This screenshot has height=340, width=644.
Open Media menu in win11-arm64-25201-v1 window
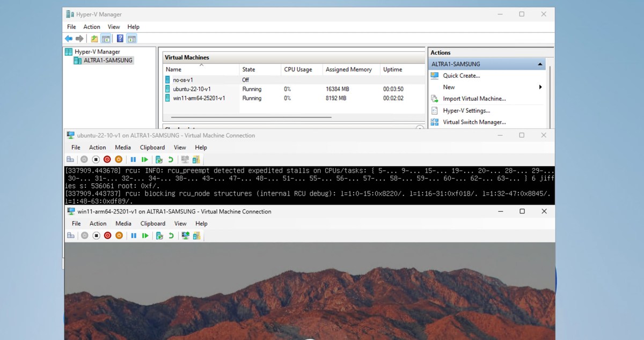pyautogui.click(x=123, y=224)
